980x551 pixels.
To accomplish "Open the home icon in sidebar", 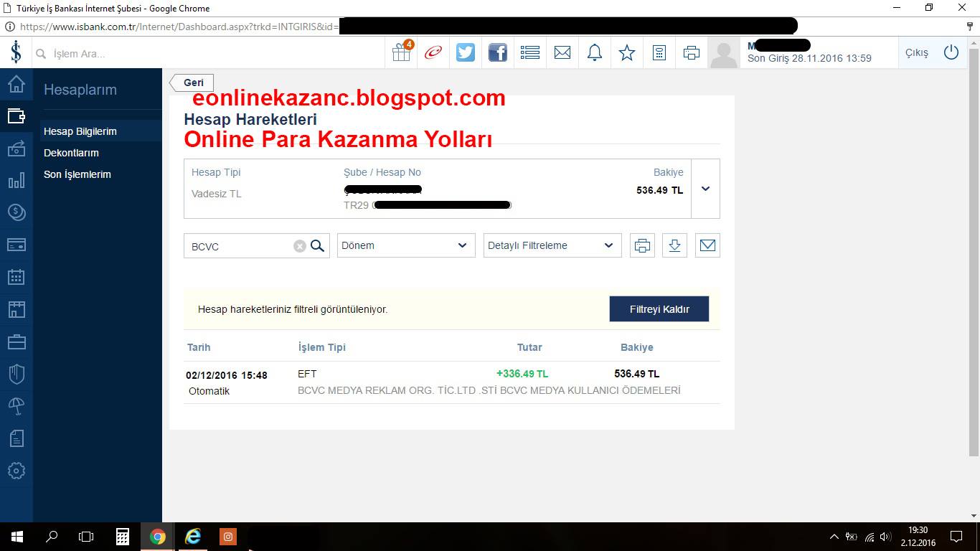I will tap(16, 84).
